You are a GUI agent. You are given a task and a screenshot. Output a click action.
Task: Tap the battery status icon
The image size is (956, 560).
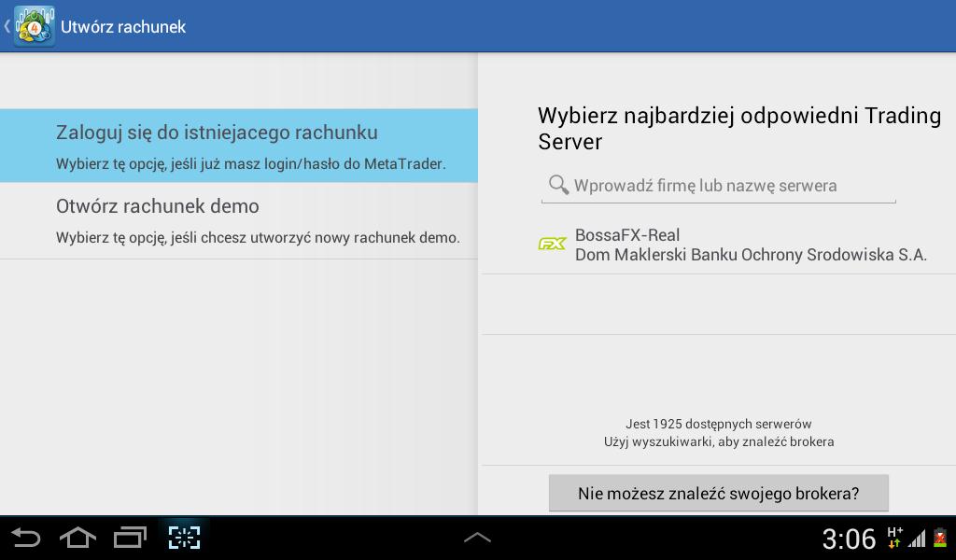(x=941, y=538)
